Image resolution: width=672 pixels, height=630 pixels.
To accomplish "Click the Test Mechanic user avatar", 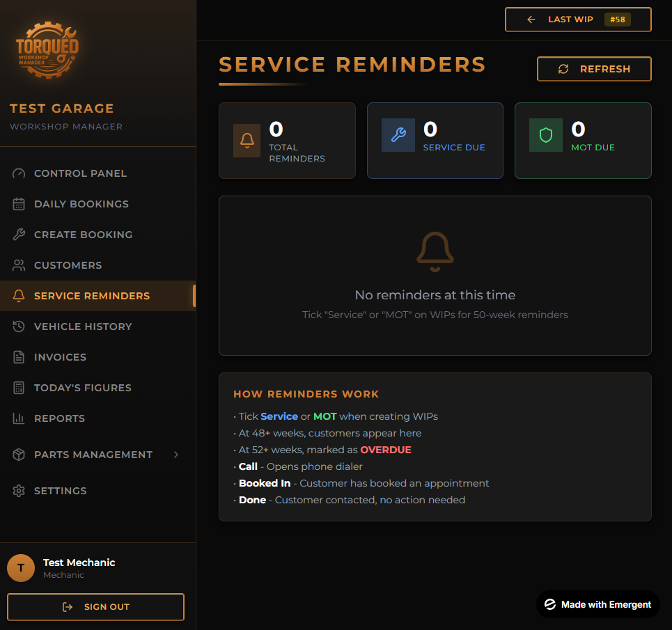I will [x=21, y=568].
